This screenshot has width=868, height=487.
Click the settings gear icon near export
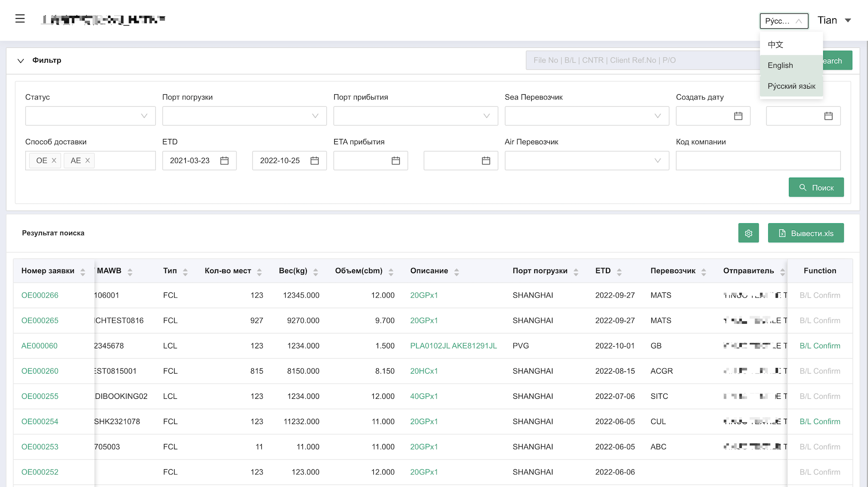point(748,233)
